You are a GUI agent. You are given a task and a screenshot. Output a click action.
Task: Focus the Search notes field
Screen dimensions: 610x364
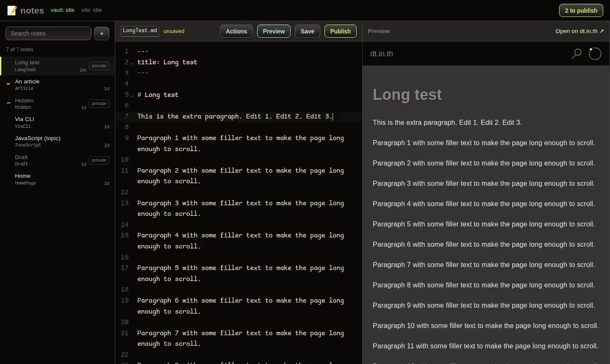(x=48, y=33)
